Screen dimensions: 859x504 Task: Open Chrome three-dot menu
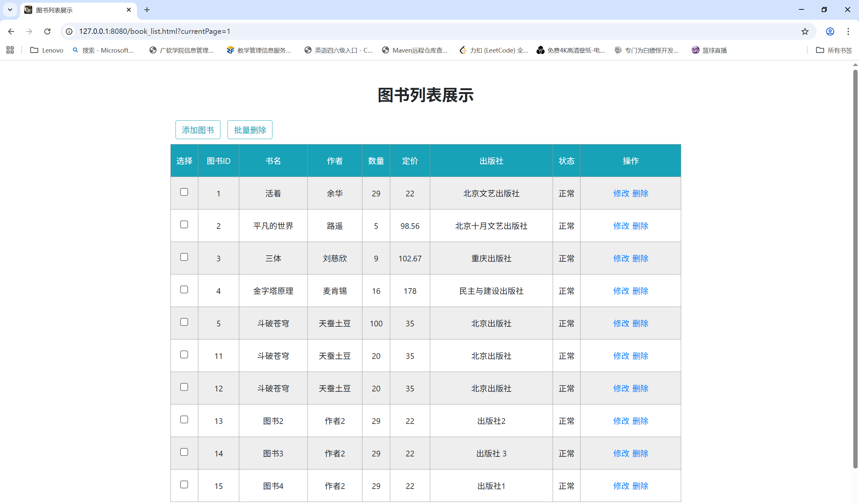848,31
